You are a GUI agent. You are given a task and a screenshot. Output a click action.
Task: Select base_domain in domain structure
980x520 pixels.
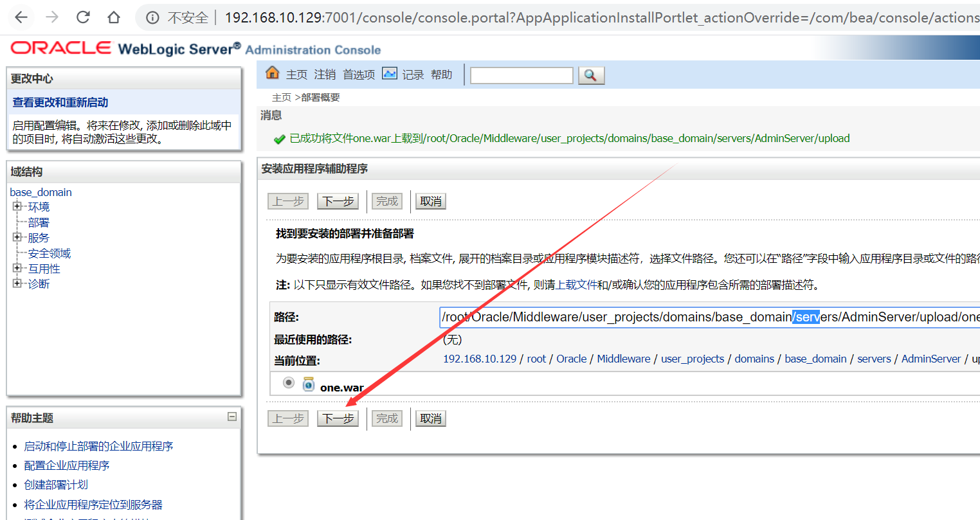(41, 192)
